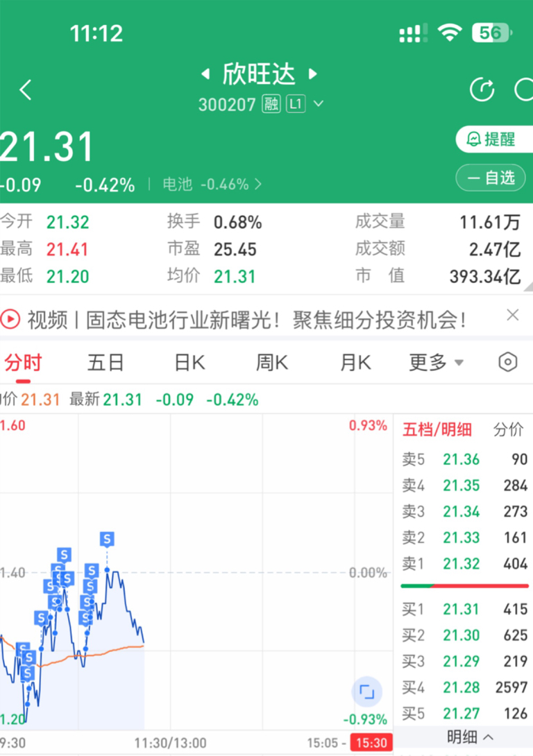Tap the 市值 393.34亿 value
The width and height of the screenshot is (533, 756).
tap(485, 276)
